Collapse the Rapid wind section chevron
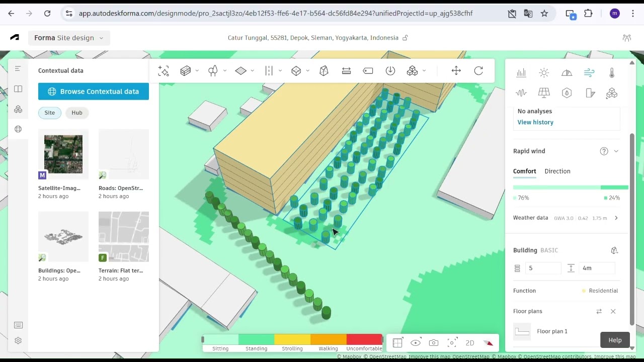The image size is (644, 362). 616,151
